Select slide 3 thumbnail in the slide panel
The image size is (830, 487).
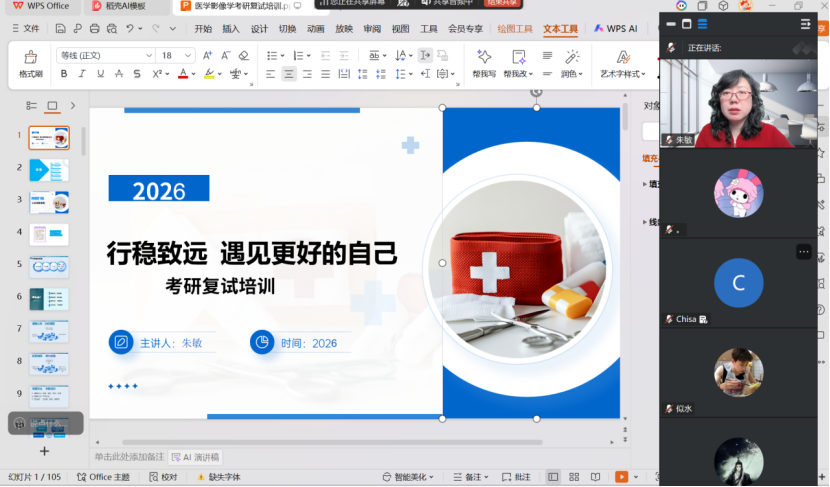coord(48,201)
